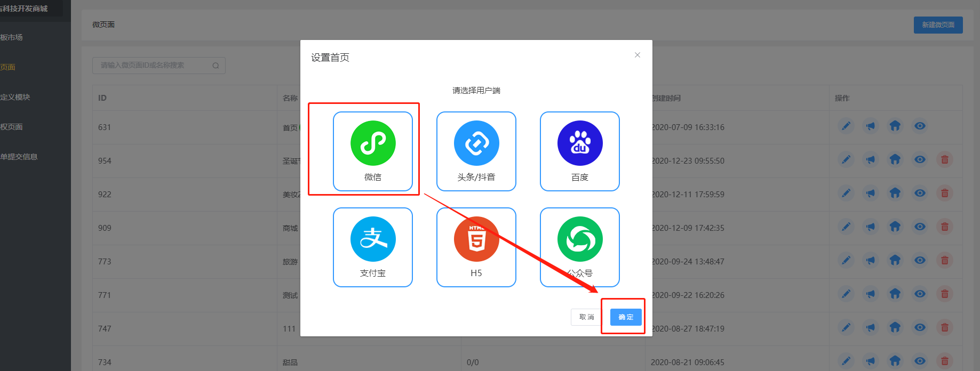
Task: Pick the H5 client card
Action: [x=476, y=247]
